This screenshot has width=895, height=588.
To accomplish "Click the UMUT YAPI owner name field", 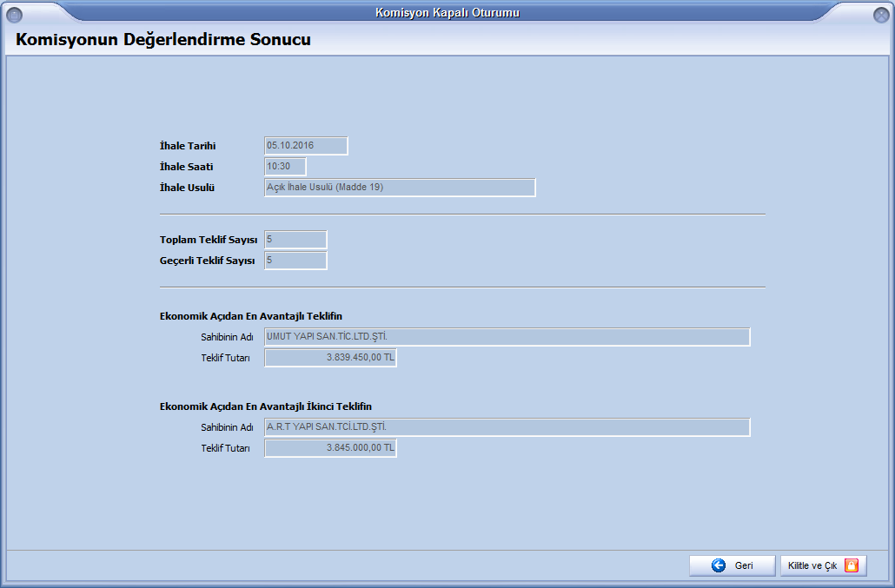I will pyautogui.click(x=507, y=337).
